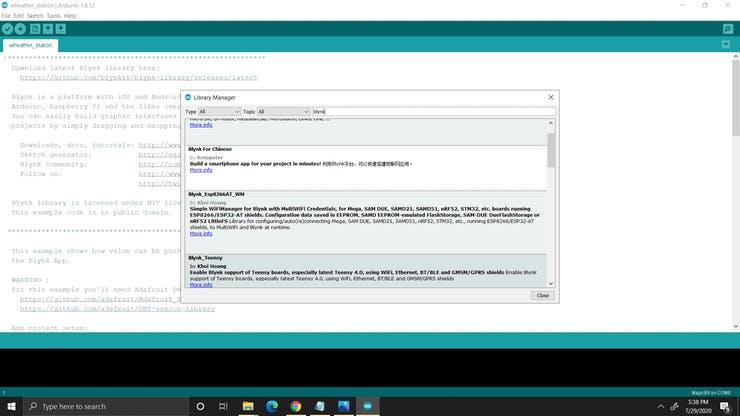Create a new sketch with New icon
This screenshot has width=740, height=416.
[x=35, y=29]
